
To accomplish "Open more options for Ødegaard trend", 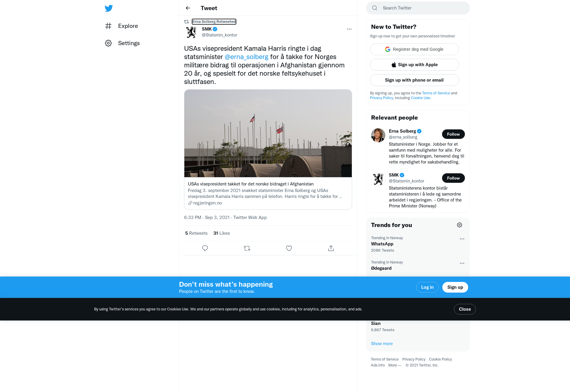I will click(x=462, y=263).
